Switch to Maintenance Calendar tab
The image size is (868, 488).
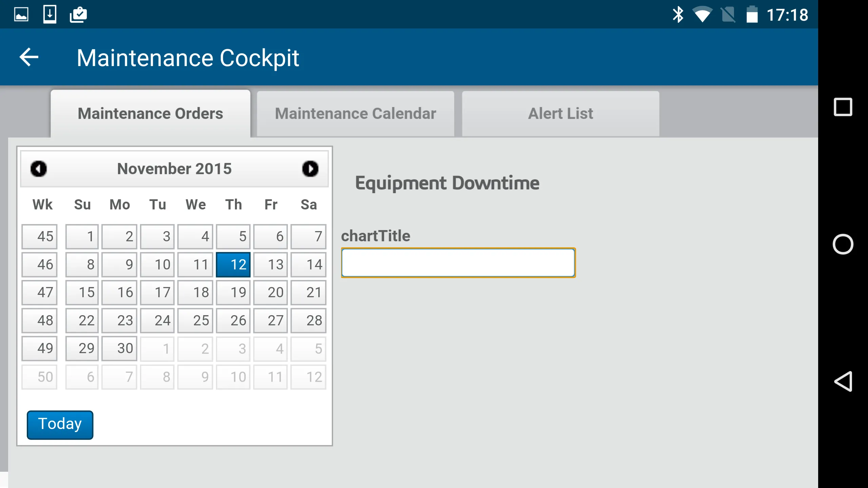click(356, 114)
